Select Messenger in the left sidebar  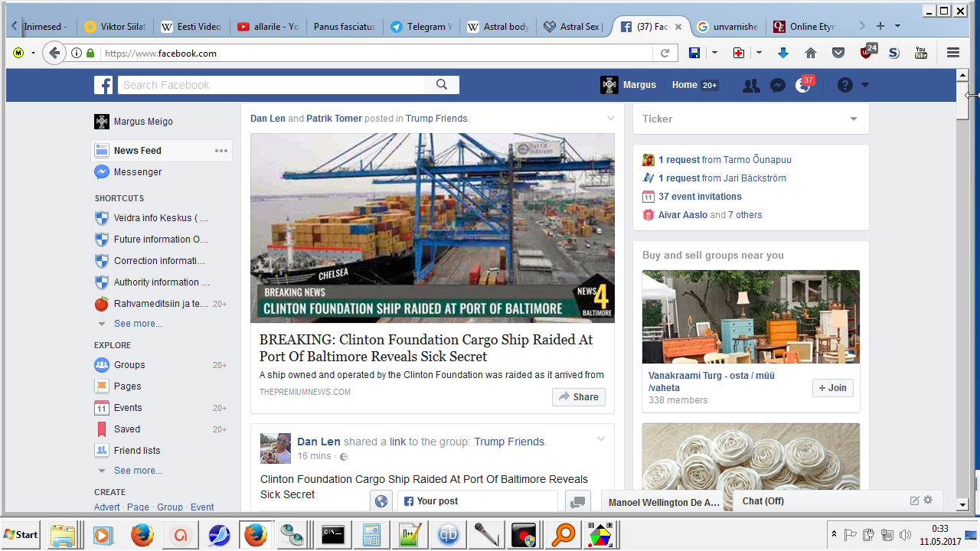point(138,172)
